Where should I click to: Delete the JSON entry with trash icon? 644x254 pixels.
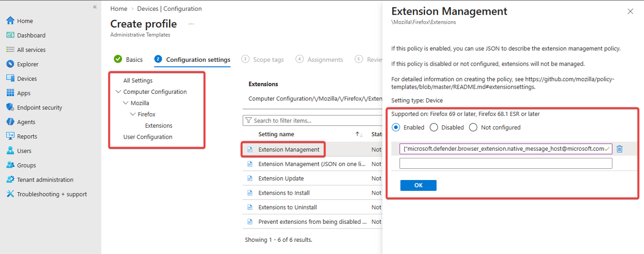tap(619, 149)
